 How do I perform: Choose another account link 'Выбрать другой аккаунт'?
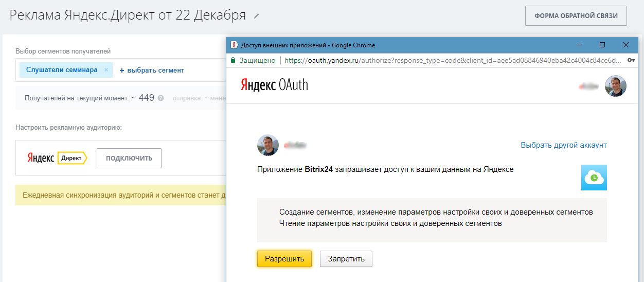point(564,145)
